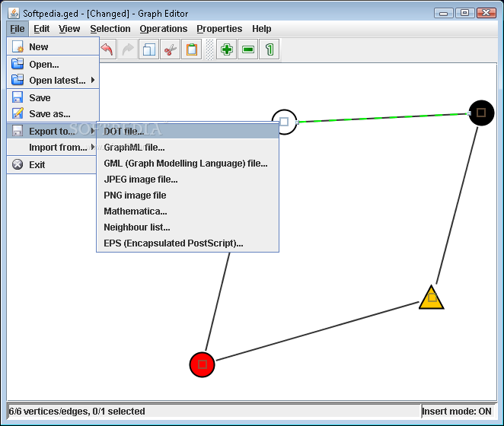The width and height of the screenshot is (504, 426).
Task: Close the Graph Editor window
Action: click(486, 13)
